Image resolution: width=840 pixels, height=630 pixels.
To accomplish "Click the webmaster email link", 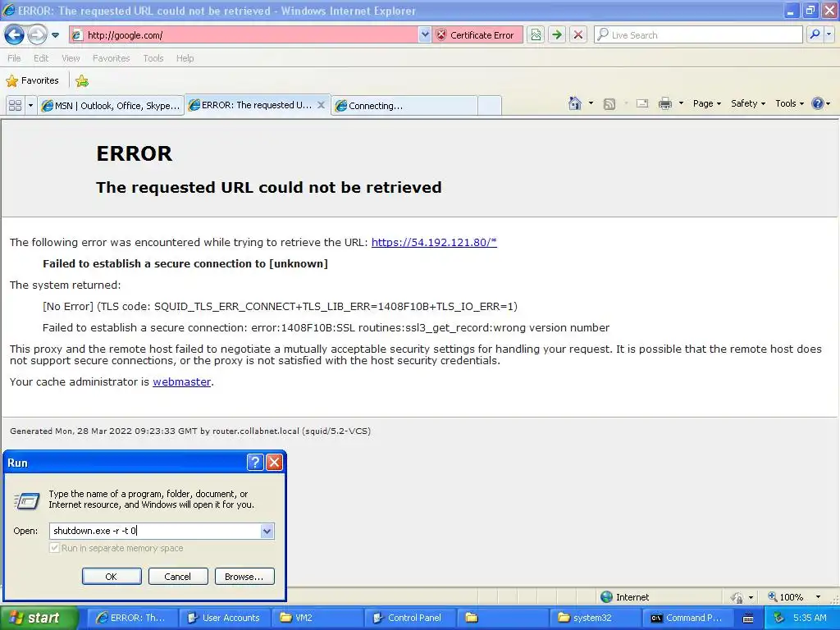I will pos(181,382).
